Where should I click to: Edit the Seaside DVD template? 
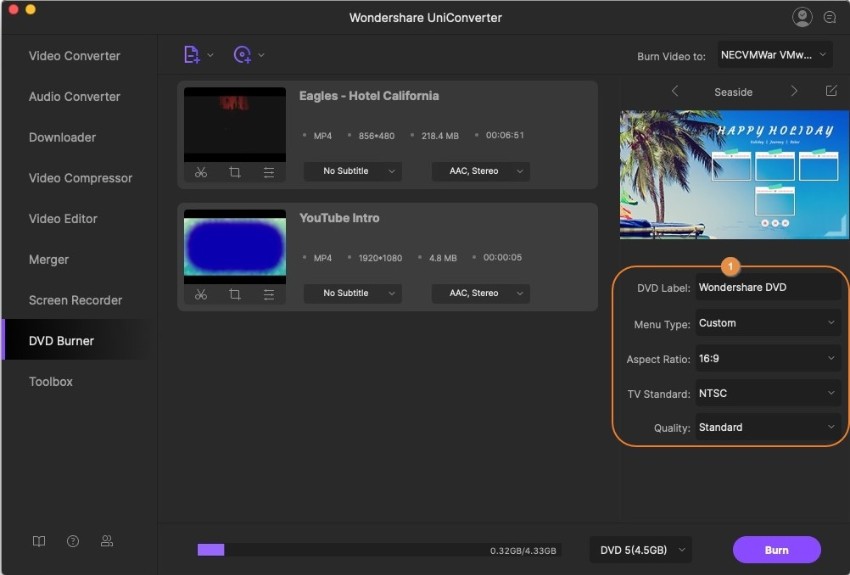[x=831, y=91]
